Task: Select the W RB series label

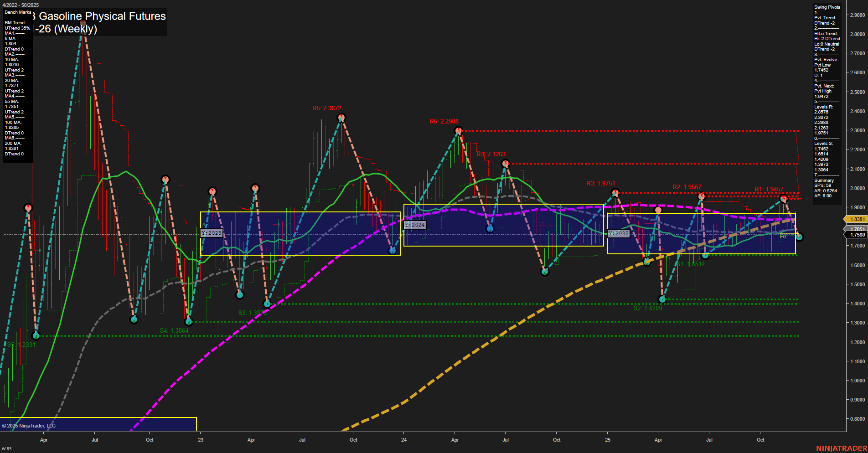Action: point(5,448)
